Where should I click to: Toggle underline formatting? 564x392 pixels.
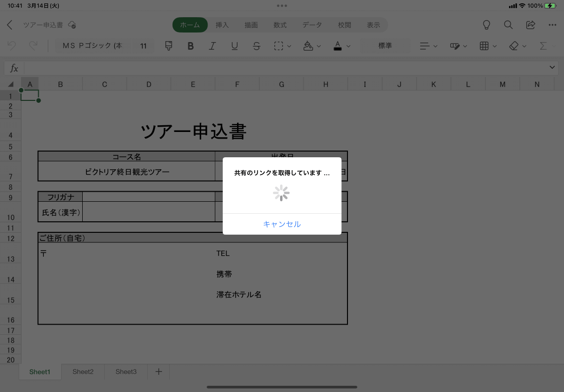point(234,46)
